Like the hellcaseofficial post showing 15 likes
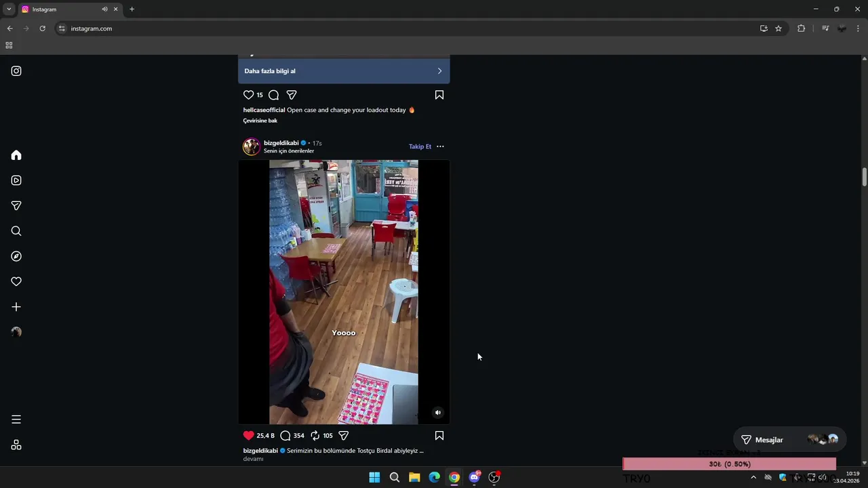 pyautogui.click(x=248, y=95)
